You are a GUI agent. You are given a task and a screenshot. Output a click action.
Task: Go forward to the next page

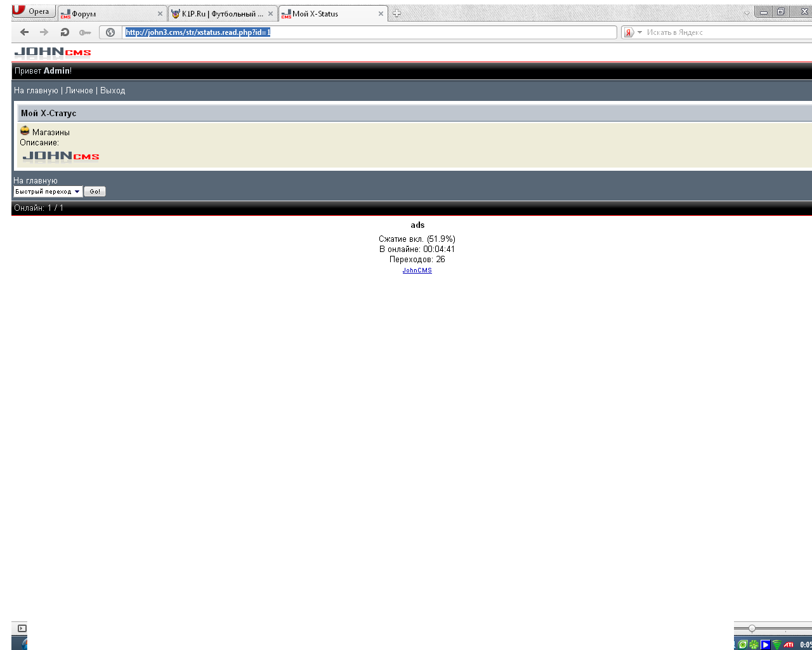click(x=44, y=32)
